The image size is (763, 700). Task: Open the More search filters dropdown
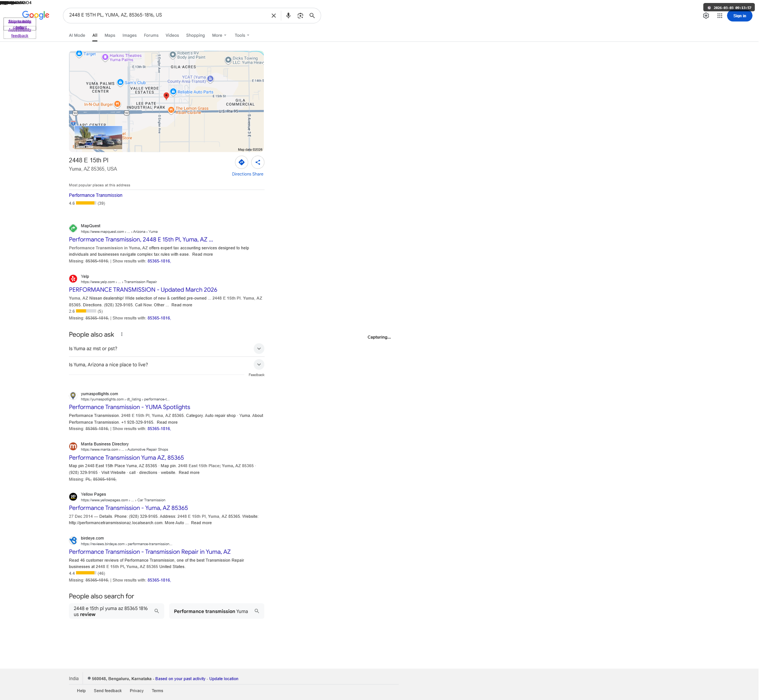(220, 36)
